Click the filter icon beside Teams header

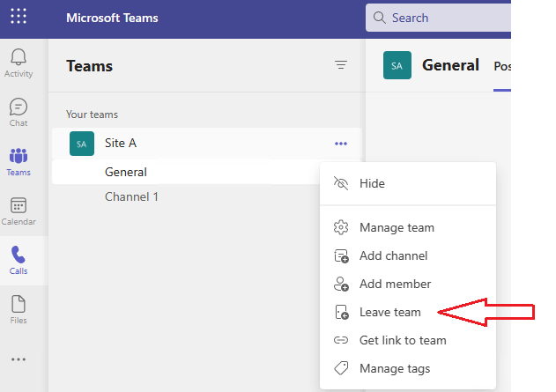click(x=341, y=65)
